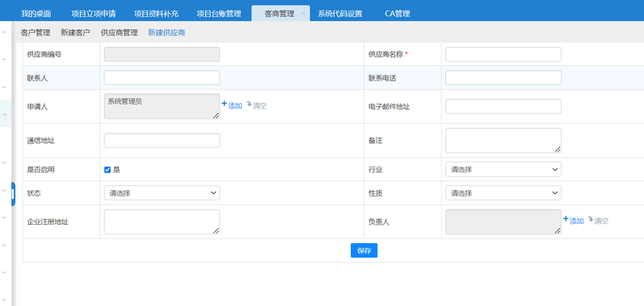
Task: Click the blue sidebar collapse handle
Action: point(13,194)
